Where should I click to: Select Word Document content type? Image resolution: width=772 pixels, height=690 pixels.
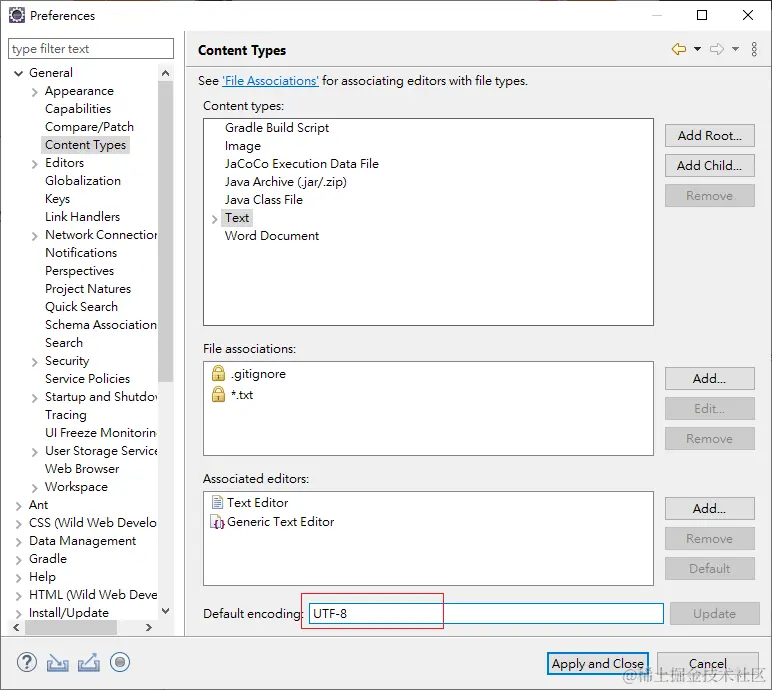pyautogui.click(x=272, y=235)
